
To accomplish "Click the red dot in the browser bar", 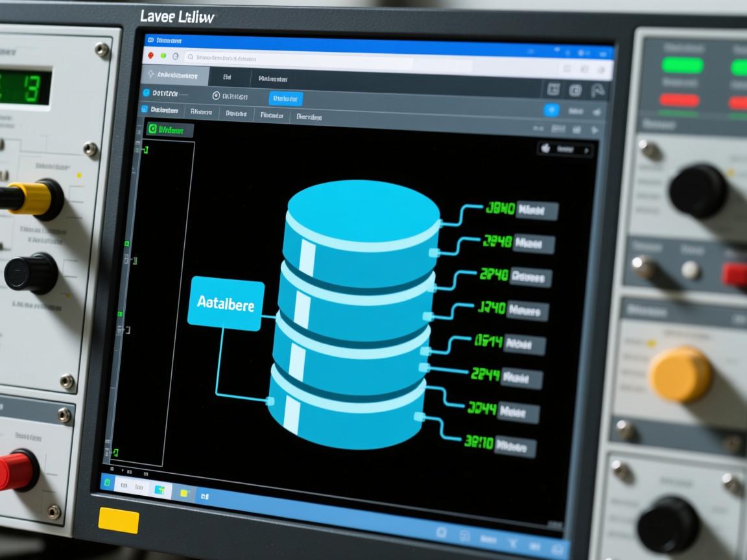I will click(150, 56).
